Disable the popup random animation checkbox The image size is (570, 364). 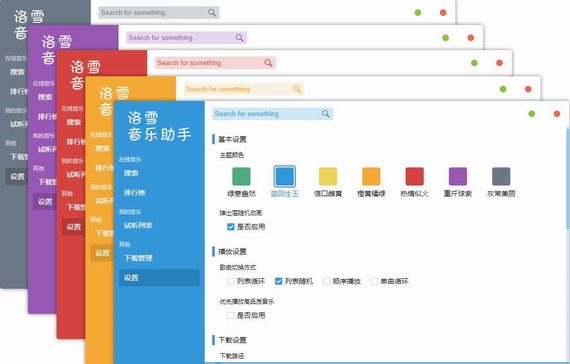(x=230, y=227)
